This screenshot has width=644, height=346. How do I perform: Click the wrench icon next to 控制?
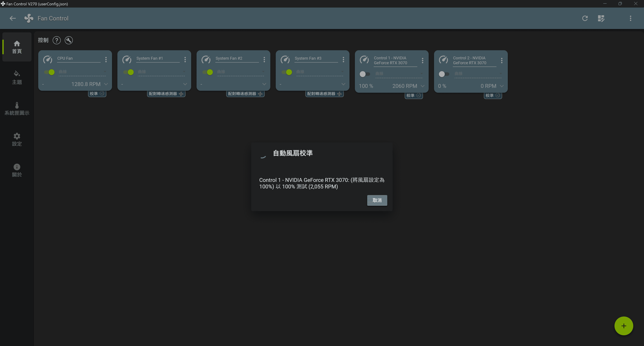tap(68, 40)
